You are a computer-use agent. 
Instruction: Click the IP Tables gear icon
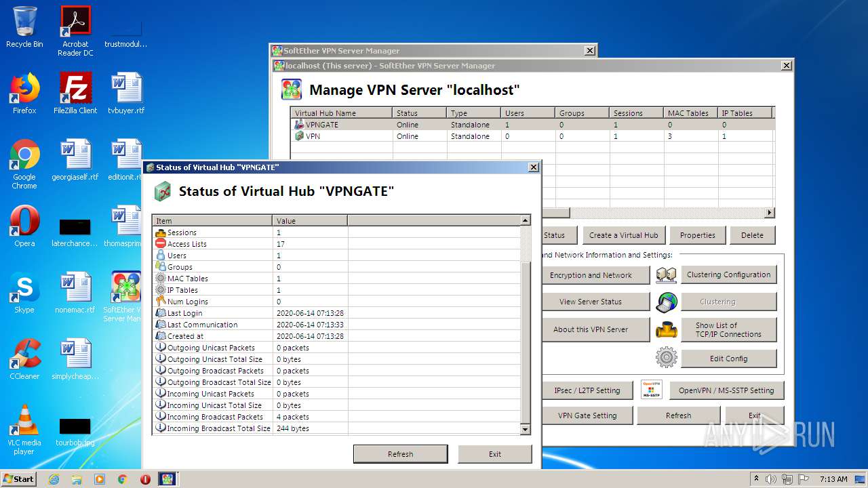(x=161, y=290)
